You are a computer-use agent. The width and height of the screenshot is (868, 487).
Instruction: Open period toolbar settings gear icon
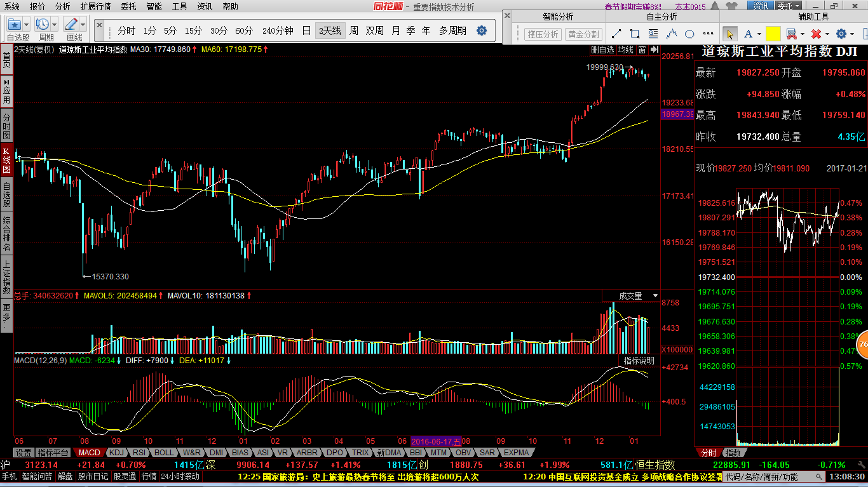(482, 30)
